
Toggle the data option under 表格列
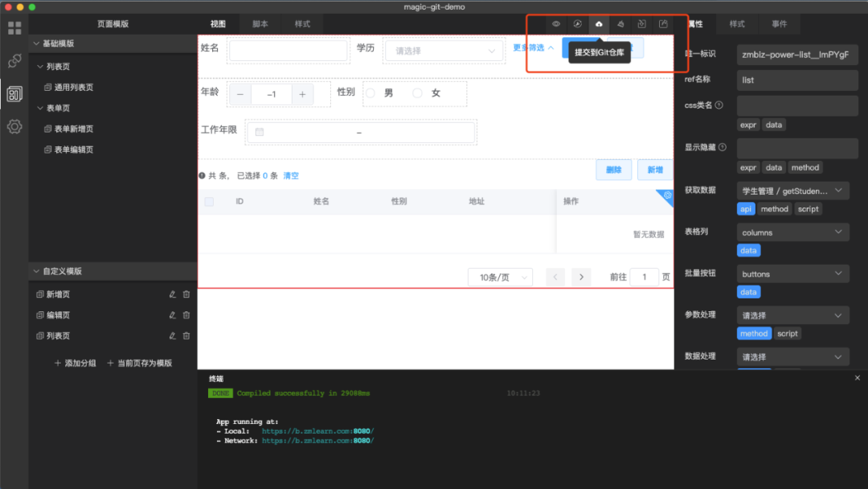click(x=748, y=250)
